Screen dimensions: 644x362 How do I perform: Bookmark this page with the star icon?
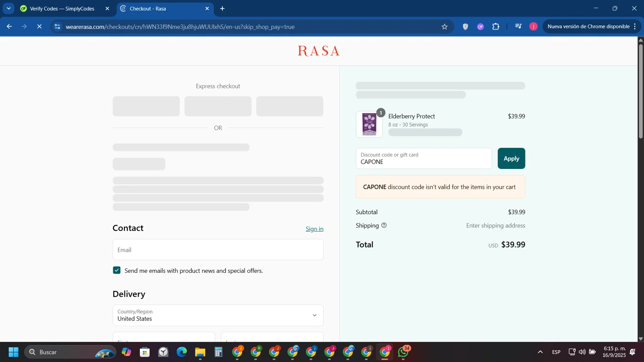click(444, 27)
